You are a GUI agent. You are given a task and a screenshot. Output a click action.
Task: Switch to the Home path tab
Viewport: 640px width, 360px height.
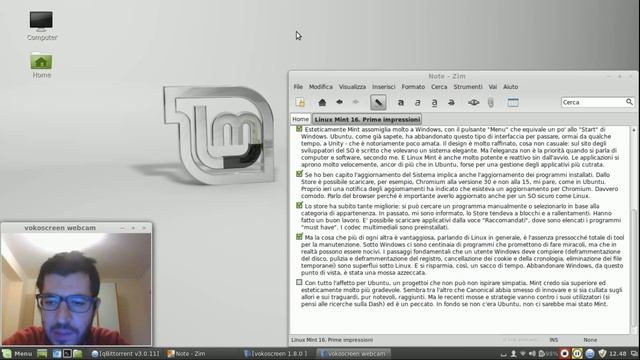300,119
